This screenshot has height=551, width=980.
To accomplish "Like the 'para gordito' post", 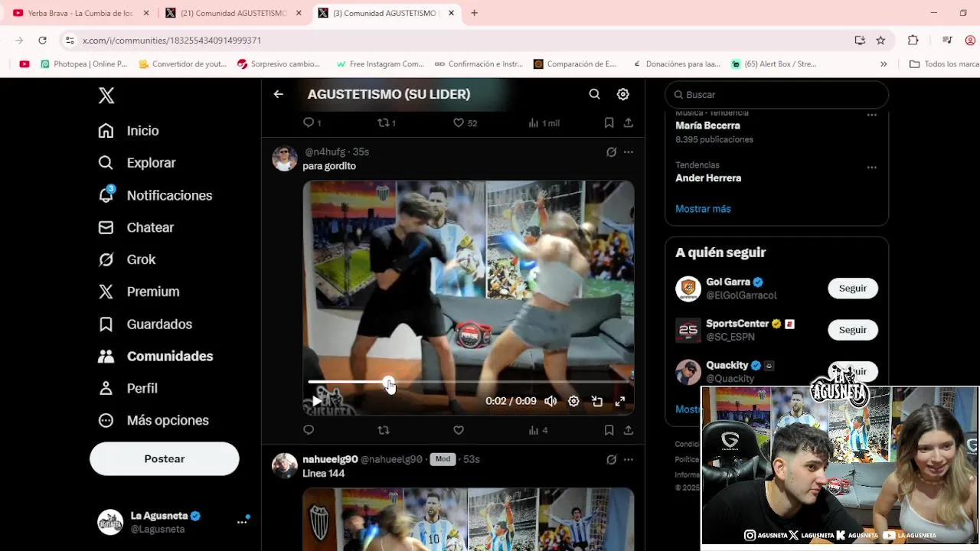I will point(459,430).
